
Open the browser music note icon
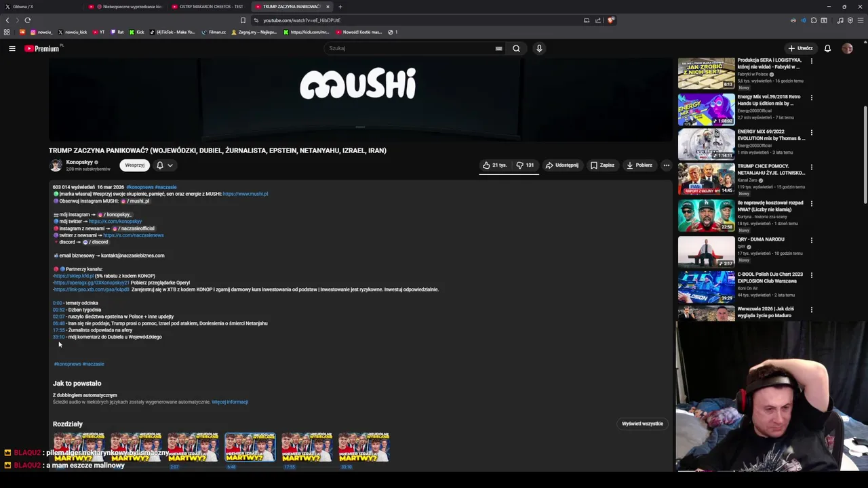point(840,20)
